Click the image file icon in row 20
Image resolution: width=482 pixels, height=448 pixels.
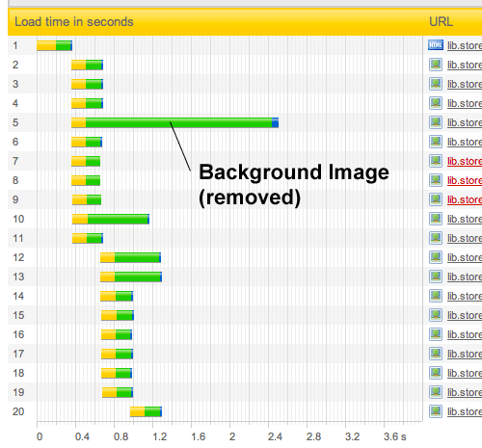[x=436, y=411]
